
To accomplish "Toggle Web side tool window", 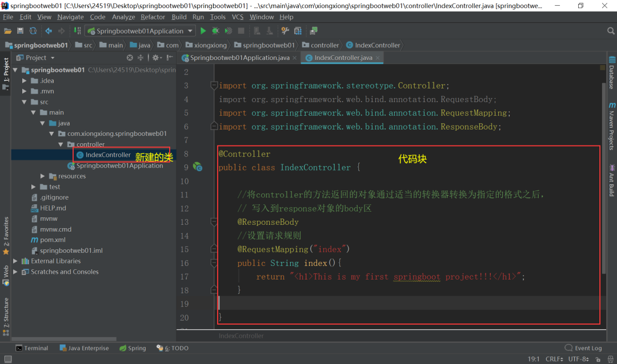I will click(6, 276).
